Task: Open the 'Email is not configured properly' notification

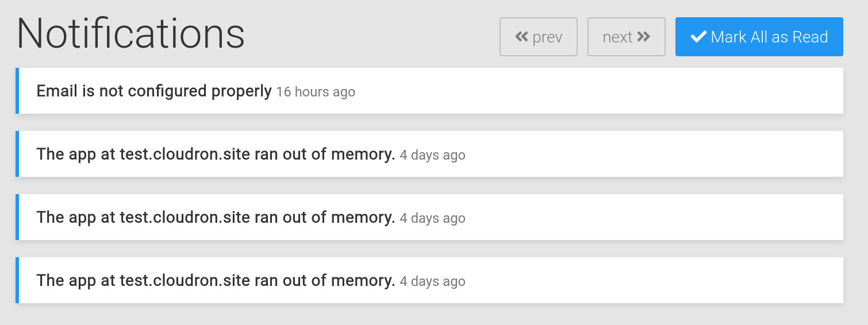Action: coord(153,91)
